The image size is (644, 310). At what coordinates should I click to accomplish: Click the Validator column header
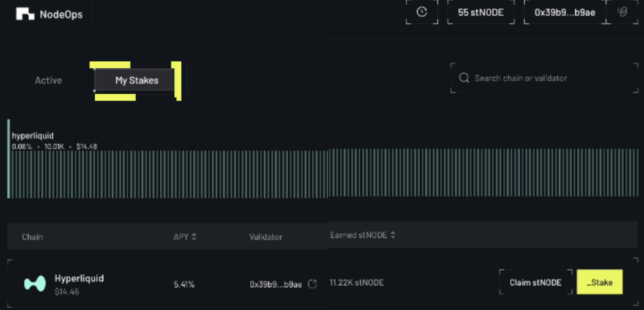pyautogui.click(x=266, y=237)
